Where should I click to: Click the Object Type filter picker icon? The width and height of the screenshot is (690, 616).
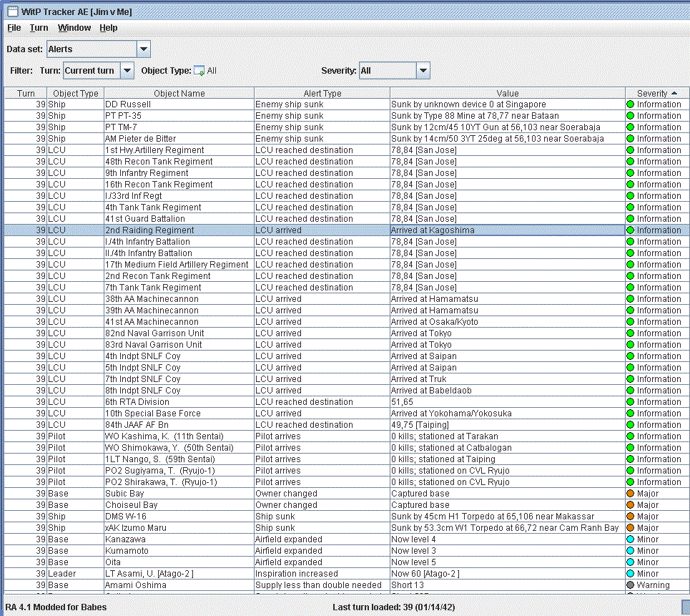(x=199, y=71)
